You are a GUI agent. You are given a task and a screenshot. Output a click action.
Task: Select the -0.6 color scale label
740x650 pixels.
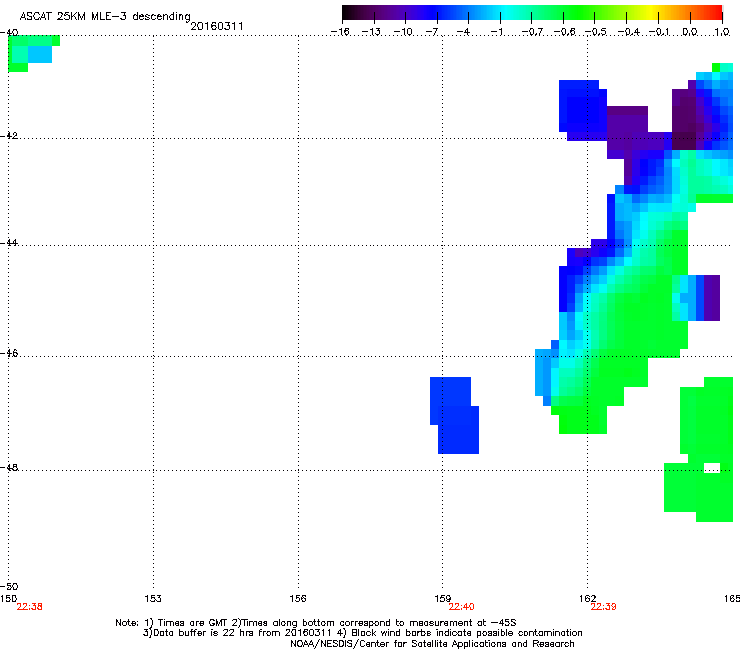[564, 32]
